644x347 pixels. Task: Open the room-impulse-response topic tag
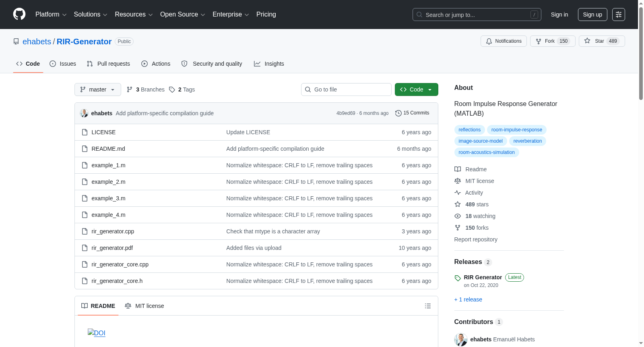[517, 130]
